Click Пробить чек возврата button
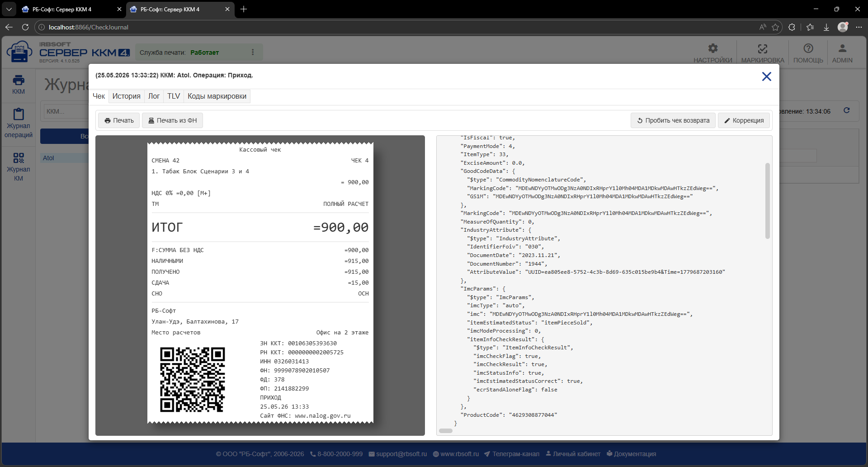This screenshot has height=467, width=868. pyautogui.click(x=673, y=120)
